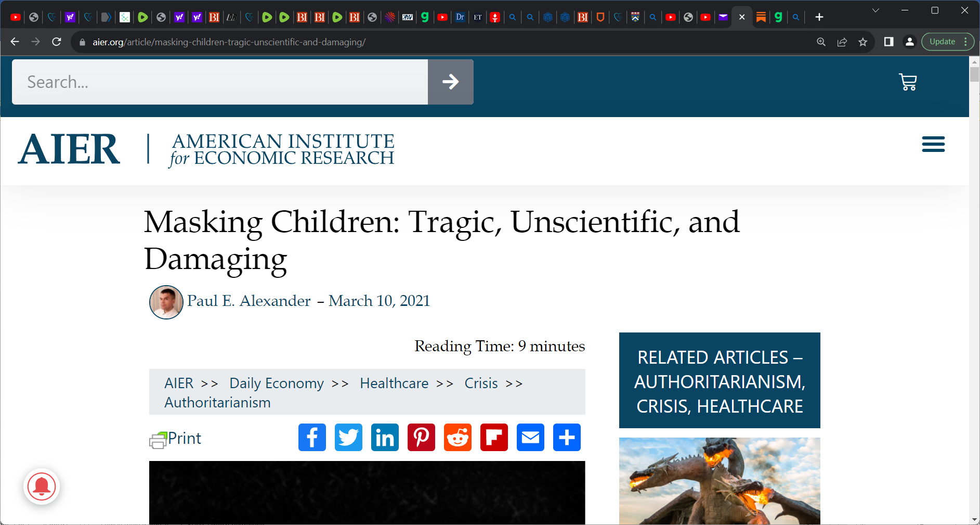Click the Reading Time: 9 minutes text
Image resolution: width=980 pixels, height=525 pixels.
pos(500,346)
